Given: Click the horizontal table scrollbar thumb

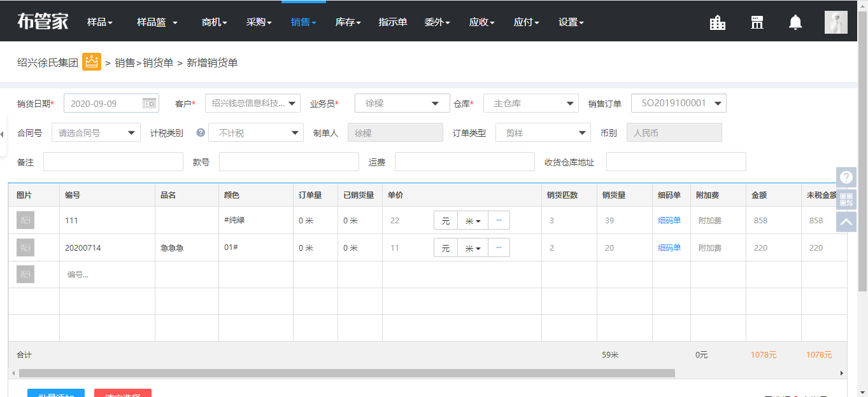Looking at the screenshot, I should point(346,373).
